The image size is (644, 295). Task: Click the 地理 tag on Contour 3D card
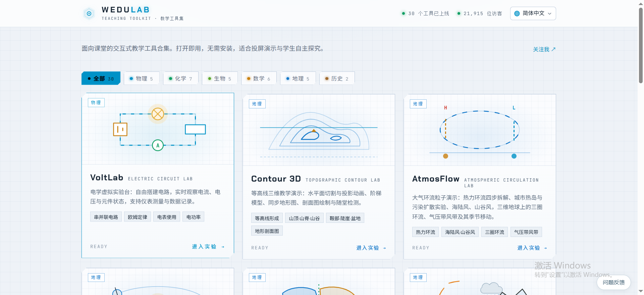pyautogui.click(x=257, y=104)
